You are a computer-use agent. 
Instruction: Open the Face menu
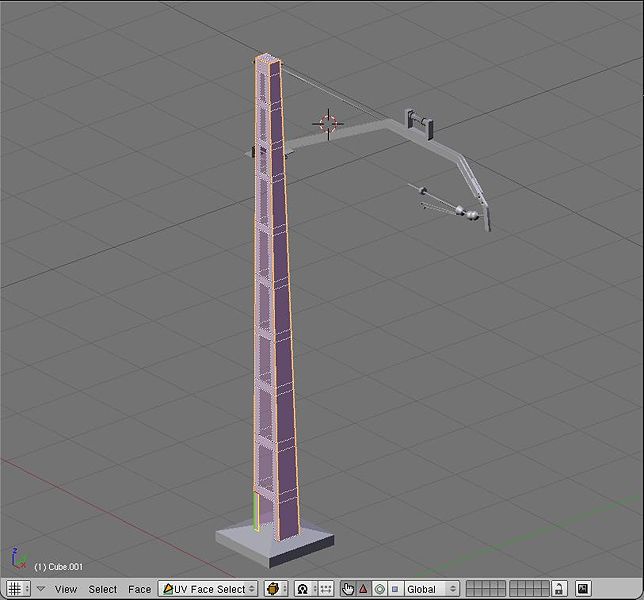139,589
